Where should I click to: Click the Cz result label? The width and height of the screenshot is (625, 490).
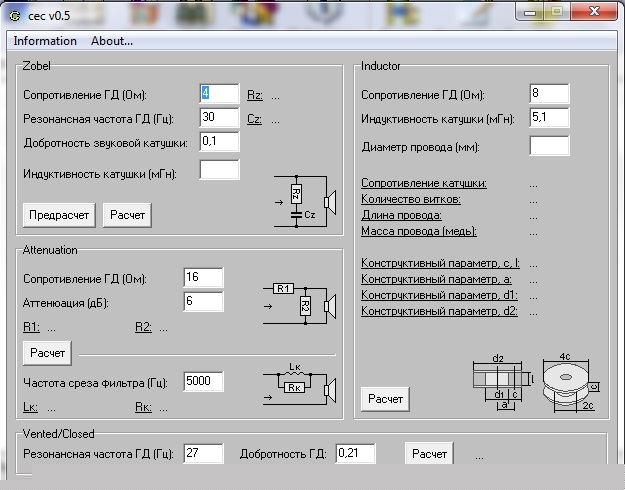click(x=254, y=119)
